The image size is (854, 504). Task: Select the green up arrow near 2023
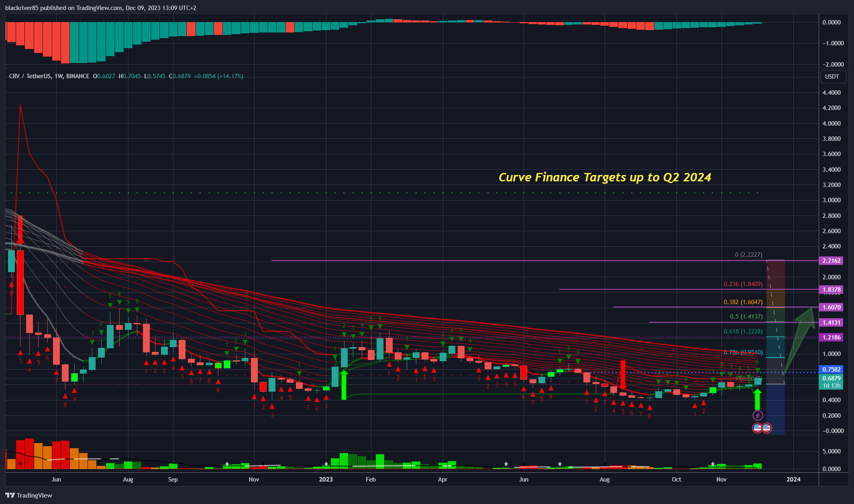tap(344, 385)
